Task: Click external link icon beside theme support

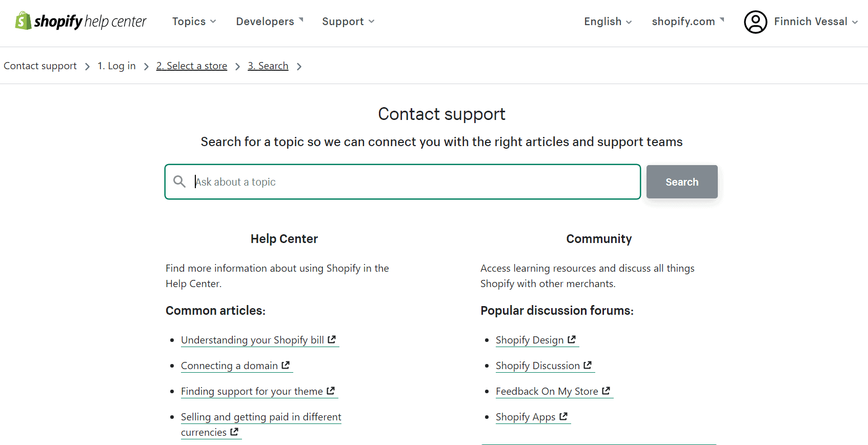Action: click(331, 391)
